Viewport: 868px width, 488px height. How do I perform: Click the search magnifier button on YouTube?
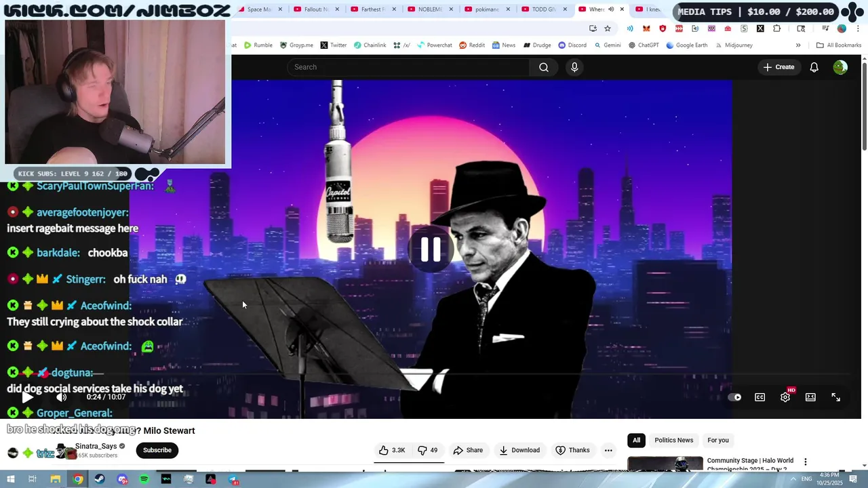[x=543, y=67]
